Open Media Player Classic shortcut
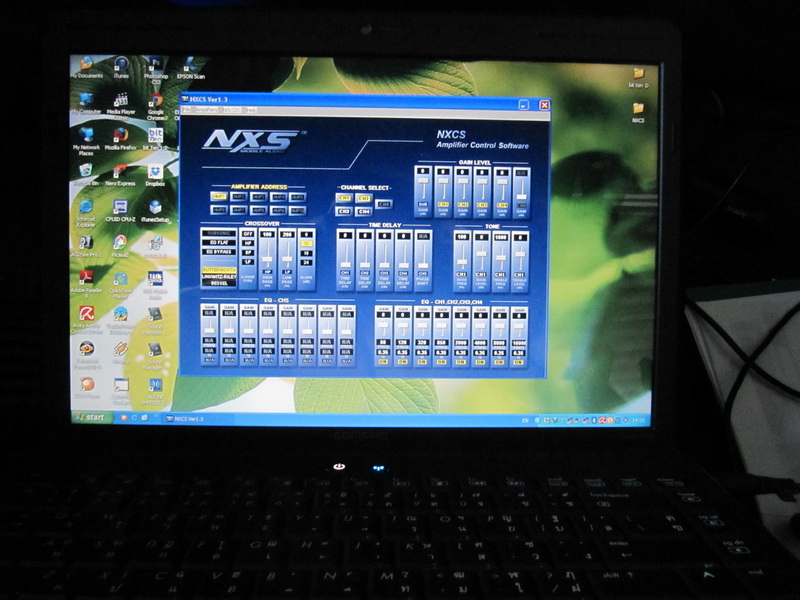This screenshot has height=600, width=800. click(121, 106)
